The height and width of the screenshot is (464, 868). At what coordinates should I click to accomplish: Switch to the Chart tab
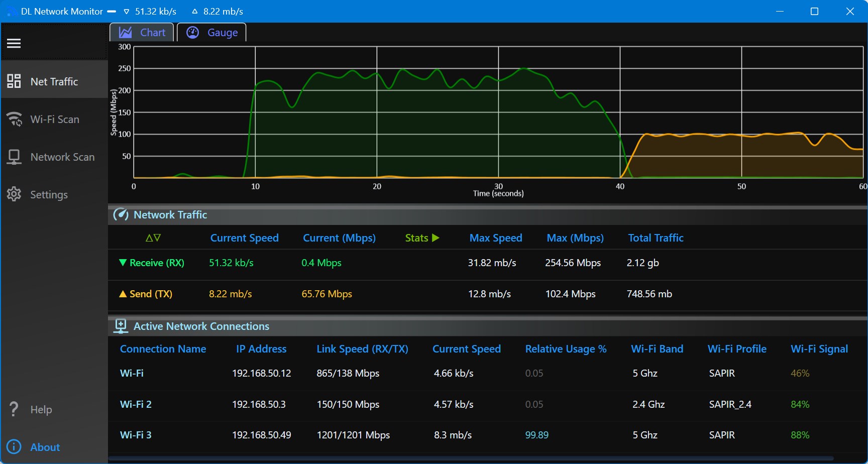pyautogui.click(x=142, y=33)
